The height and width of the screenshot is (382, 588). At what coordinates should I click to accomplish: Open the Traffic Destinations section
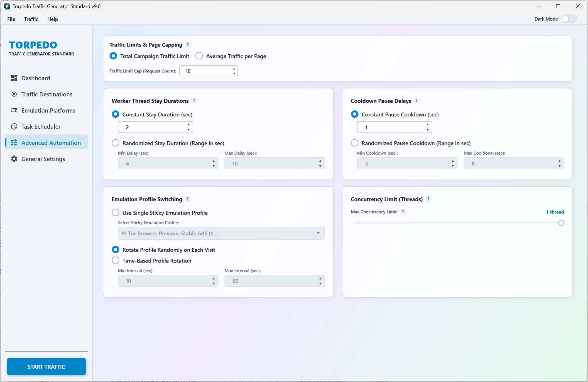pos(46,94)
